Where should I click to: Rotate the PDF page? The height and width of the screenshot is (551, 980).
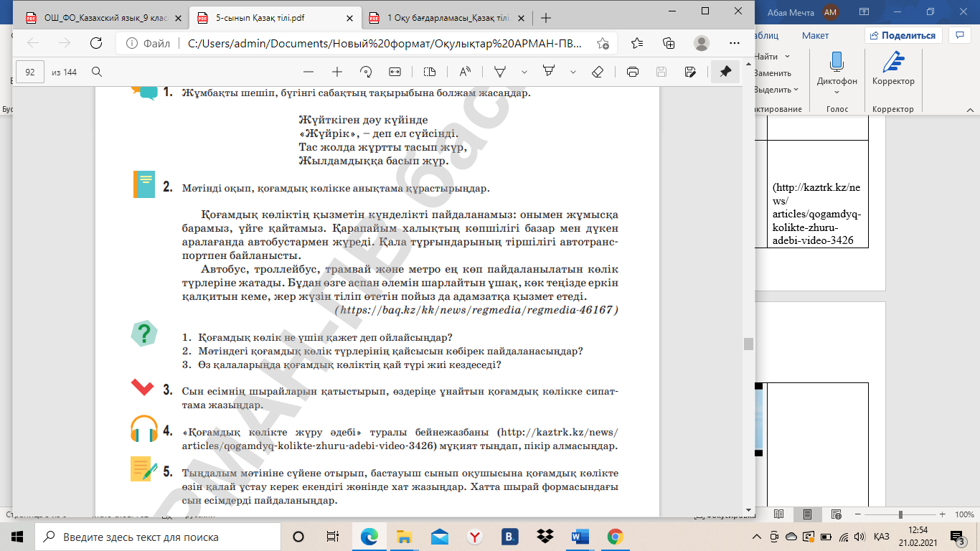point(366,72)
